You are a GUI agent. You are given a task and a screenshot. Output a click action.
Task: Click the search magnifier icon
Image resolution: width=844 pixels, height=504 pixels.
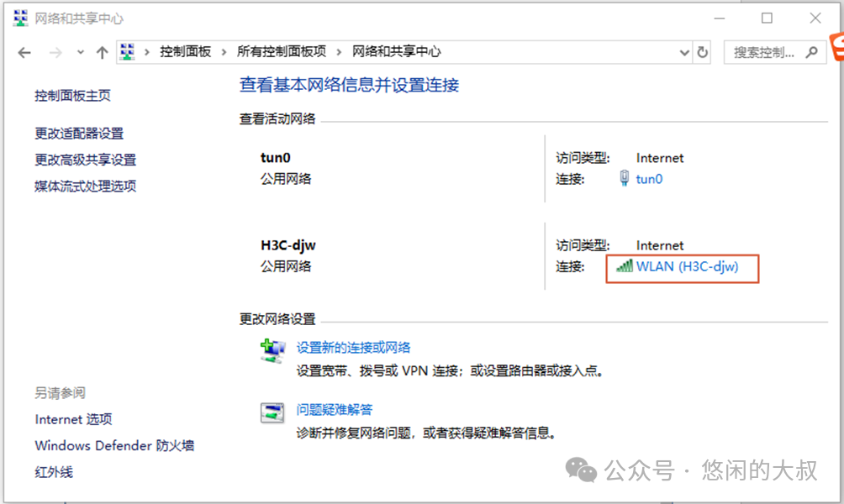tap(812, 52)
